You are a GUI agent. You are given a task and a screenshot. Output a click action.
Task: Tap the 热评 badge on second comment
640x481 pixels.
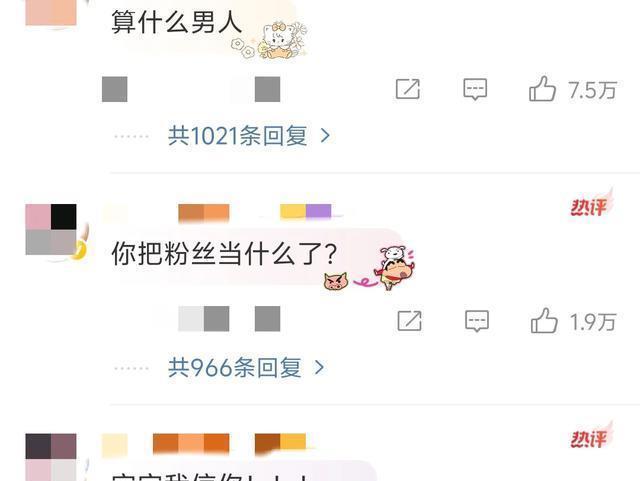(x=589, y=206)
